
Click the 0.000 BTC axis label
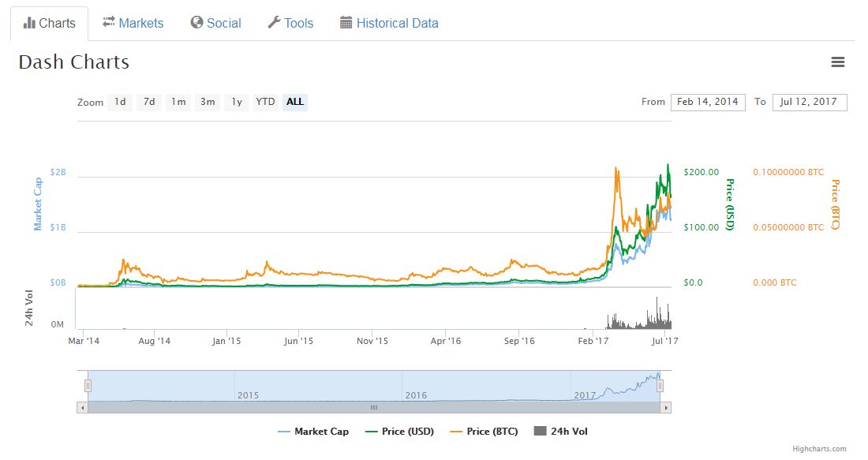774,282
